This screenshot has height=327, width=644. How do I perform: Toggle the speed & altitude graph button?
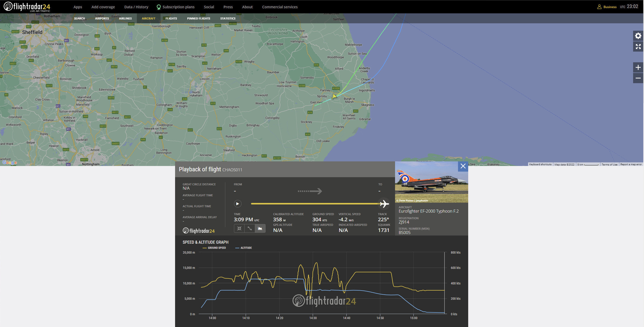[x=260, y=229]
